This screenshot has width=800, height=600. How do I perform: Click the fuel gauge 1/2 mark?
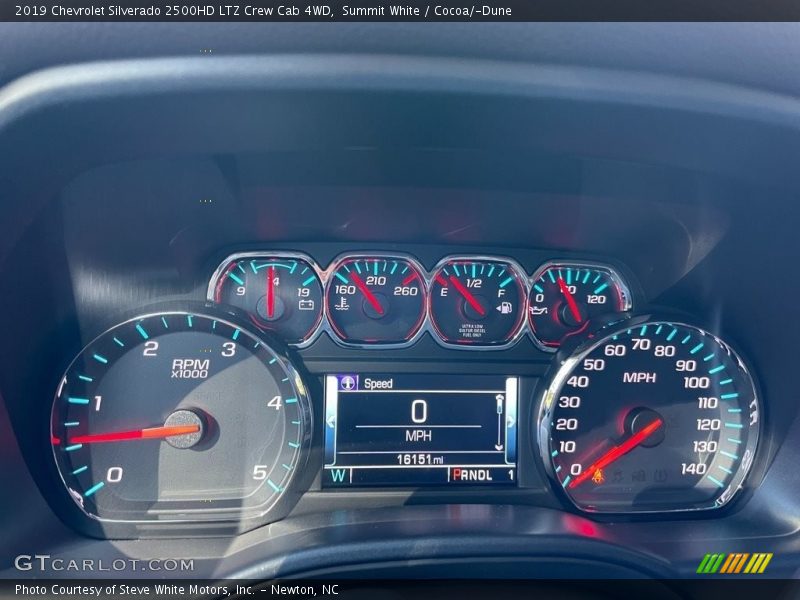[474, 283]
